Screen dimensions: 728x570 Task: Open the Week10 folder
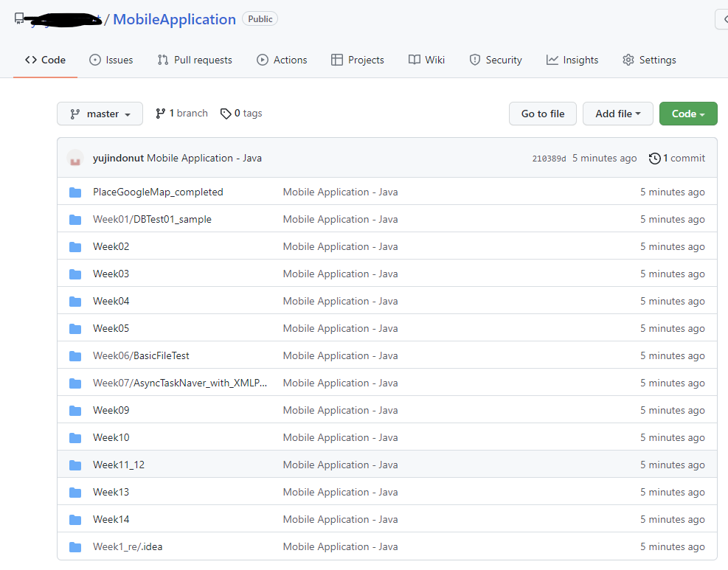point(111,438)
